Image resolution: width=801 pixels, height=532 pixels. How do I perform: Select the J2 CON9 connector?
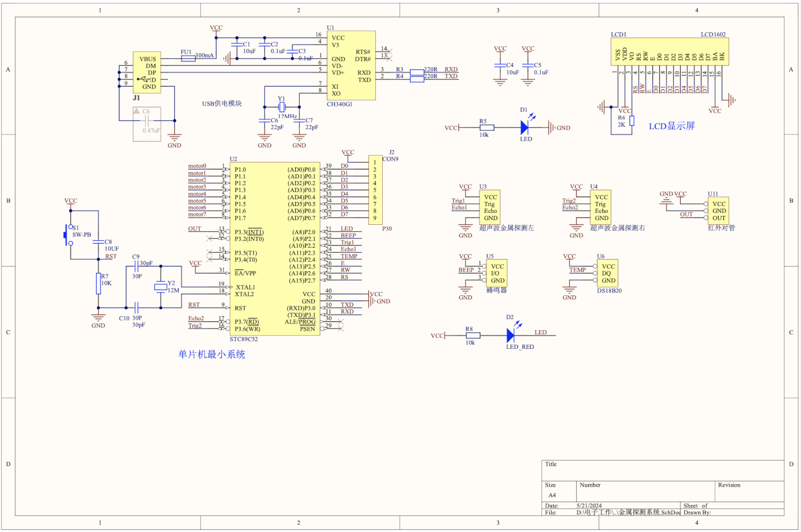[x=375, y=190]
